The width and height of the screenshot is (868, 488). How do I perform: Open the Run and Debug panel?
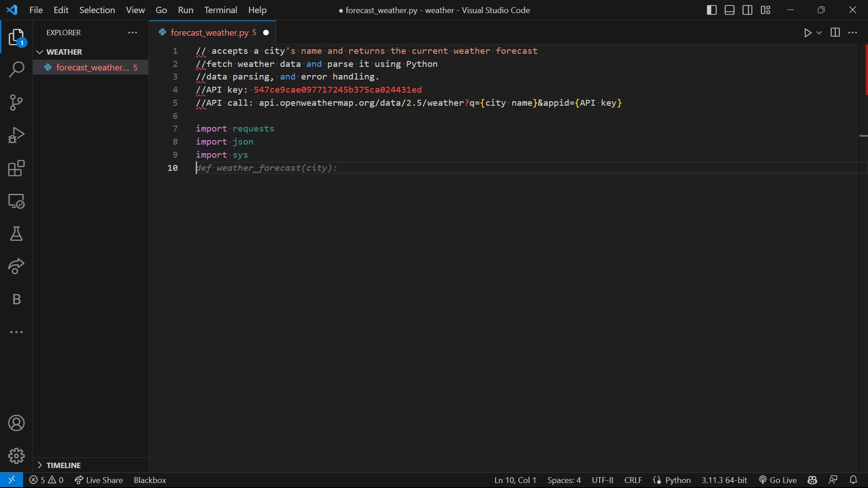pos(16,135)
